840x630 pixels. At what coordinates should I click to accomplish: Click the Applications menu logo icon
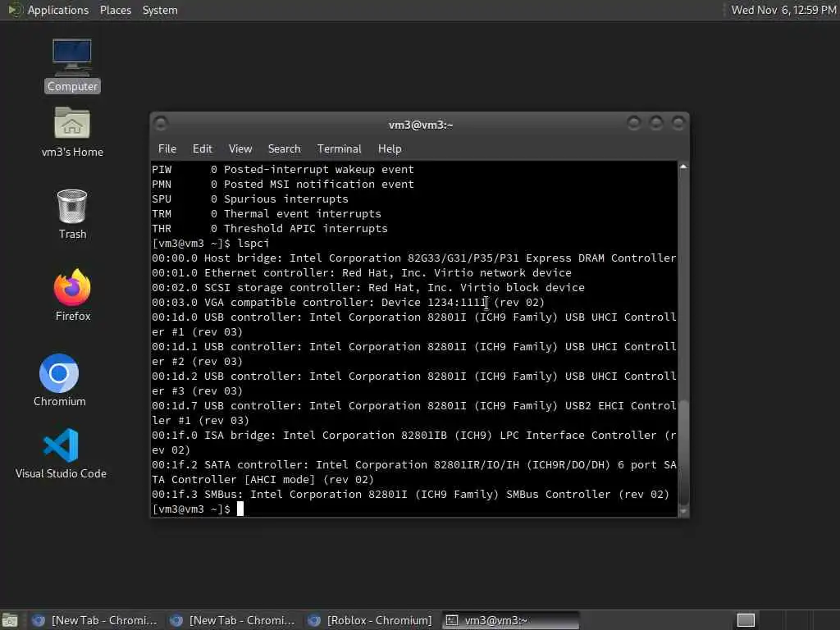click(15, 10)
